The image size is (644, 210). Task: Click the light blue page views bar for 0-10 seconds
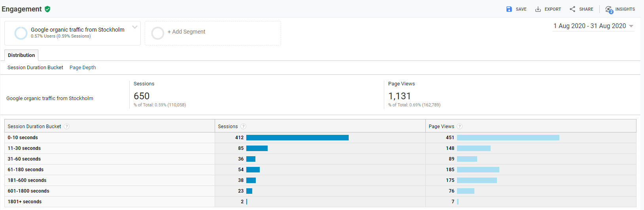[x=508, y=138]
